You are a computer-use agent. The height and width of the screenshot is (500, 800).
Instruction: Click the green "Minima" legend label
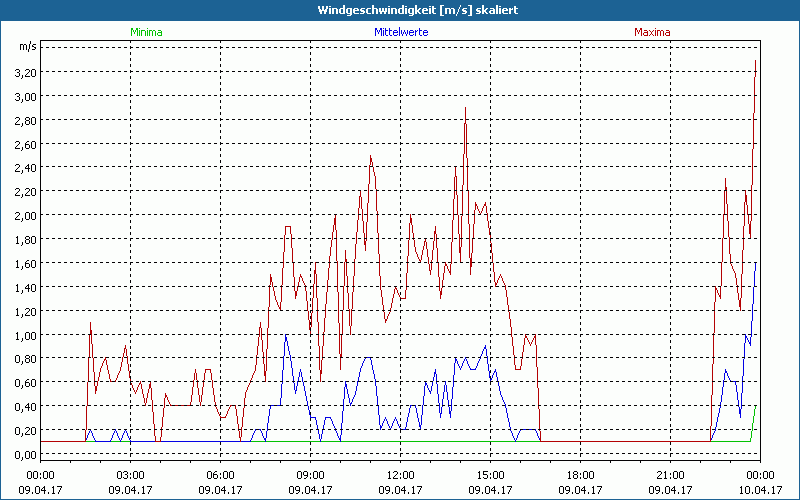146,32
